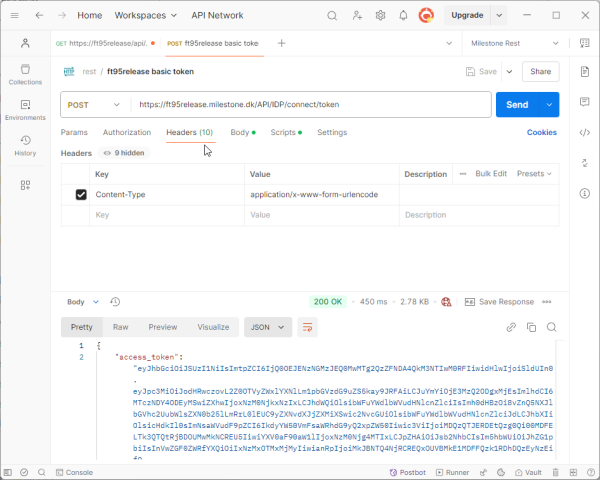
Task: Show the 9 hidden headers
Action: (122, 153)
